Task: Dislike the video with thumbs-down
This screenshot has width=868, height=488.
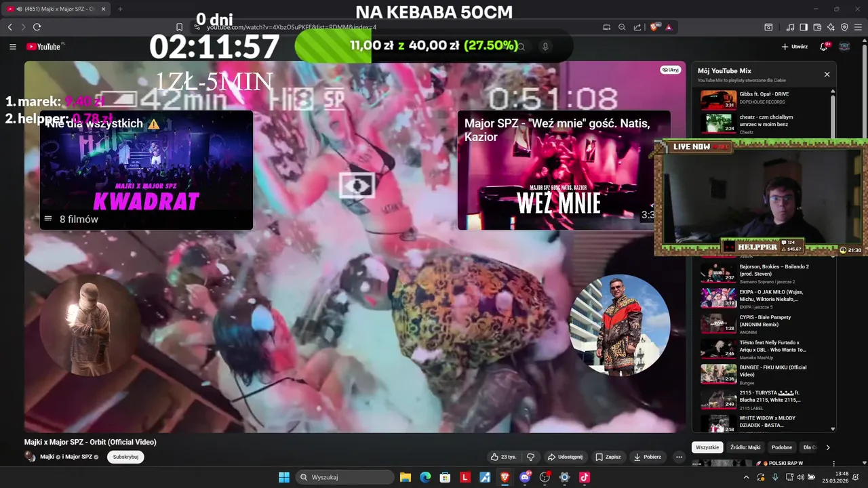Action: click(x=531, y=457)
